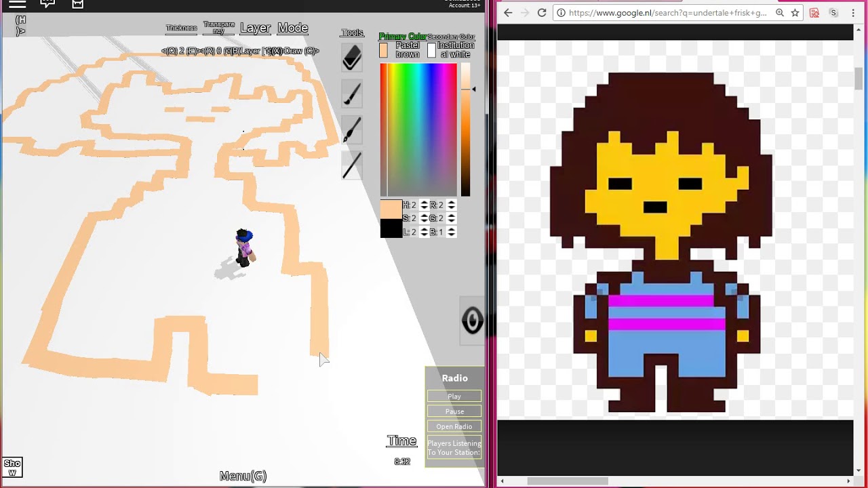Go back in Chrome browser

pos(508,13)
